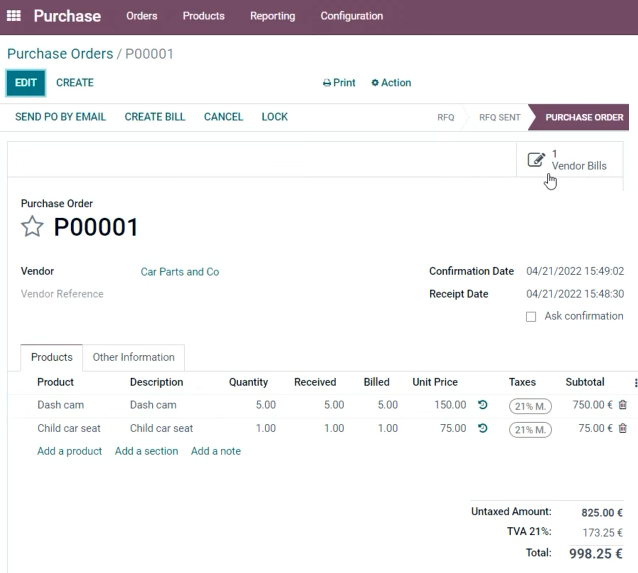
Task: Tick the Ask confirmation checkbox
Action: click(x=531, y=317)
